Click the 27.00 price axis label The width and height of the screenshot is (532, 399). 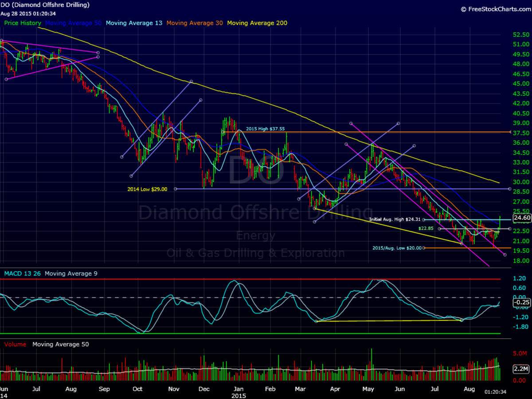[x=520, y=201]
